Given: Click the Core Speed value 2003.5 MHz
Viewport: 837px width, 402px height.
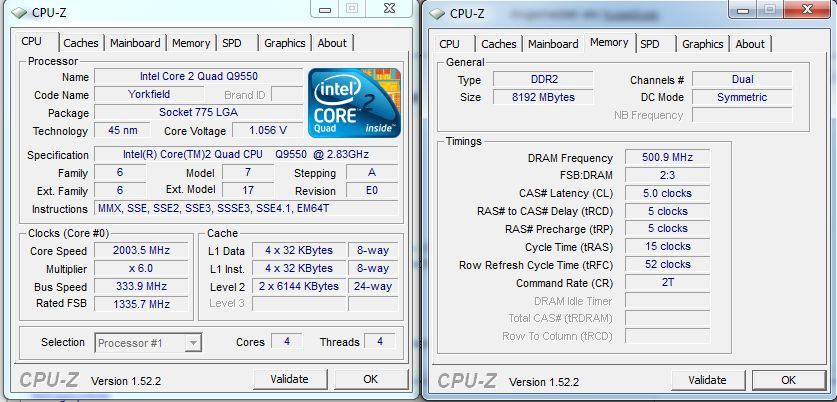Looking at the screenshot, I should click(141, 250).
